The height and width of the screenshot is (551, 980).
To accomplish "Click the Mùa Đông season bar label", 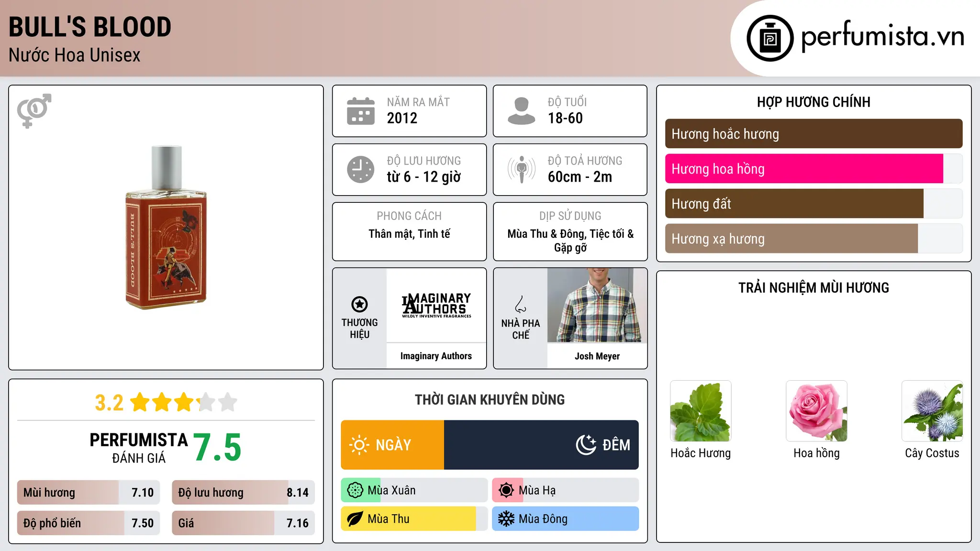I will (543, 519).
